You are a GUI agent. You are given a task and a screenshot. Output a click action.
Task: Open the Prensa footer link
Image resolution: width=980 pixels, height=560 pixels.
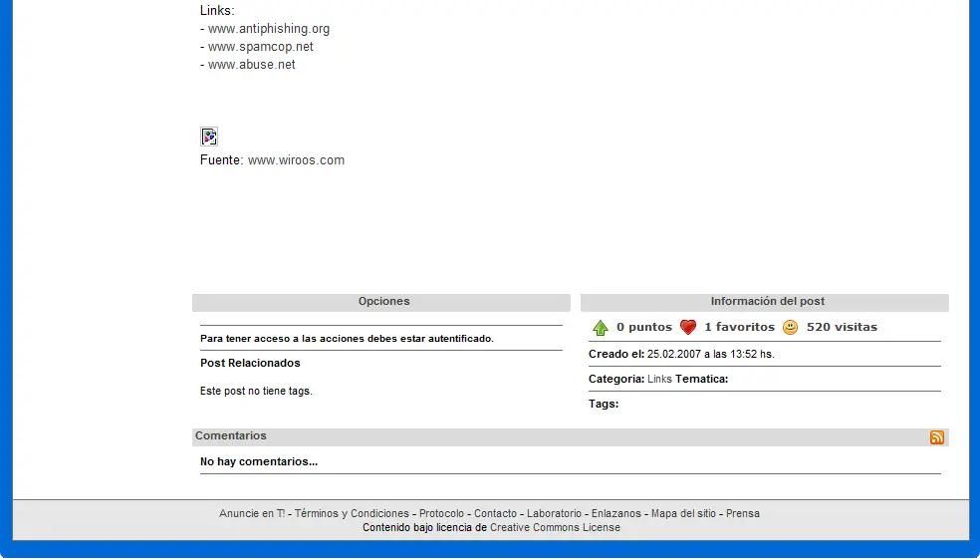743,513
